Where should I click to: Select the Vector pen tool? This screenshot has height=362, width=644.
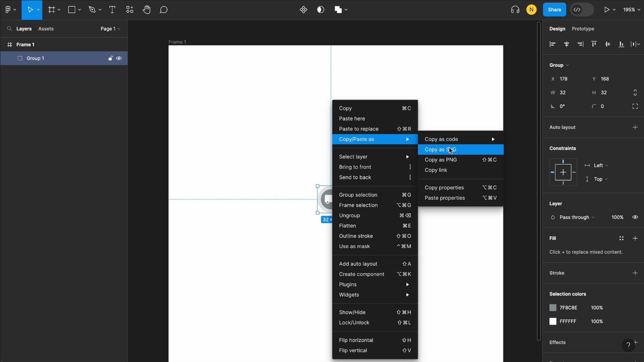coord(92,10)
